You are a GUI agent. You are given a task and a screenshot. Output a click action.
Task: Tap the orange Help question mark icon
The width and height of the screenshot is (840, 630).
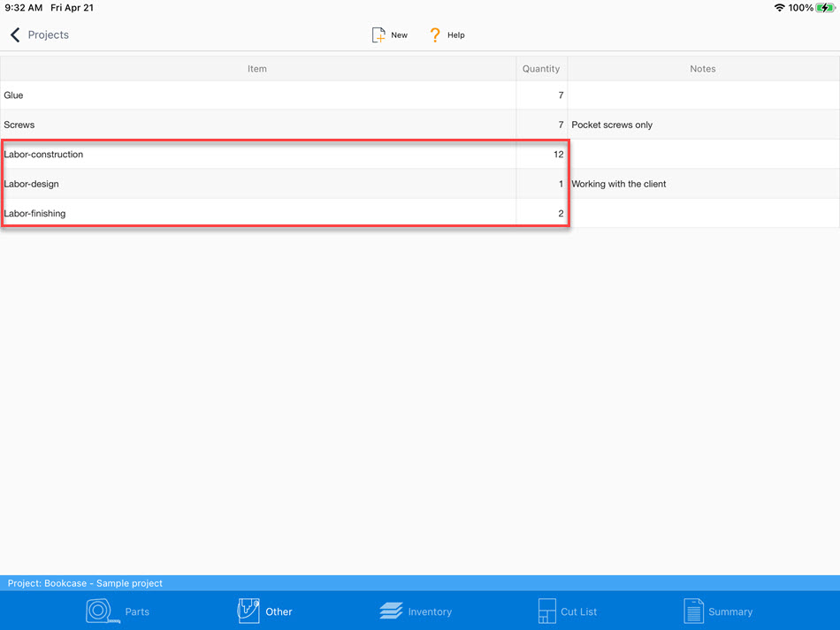point(435,35)
